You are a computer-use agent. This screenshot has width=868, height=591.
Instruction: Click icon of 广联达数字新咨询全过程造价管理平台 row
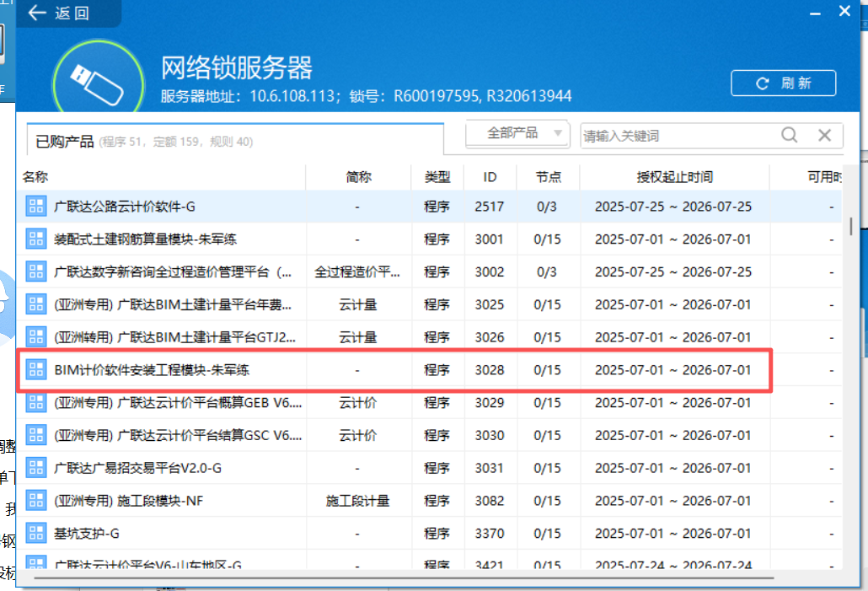click(36, 271)
